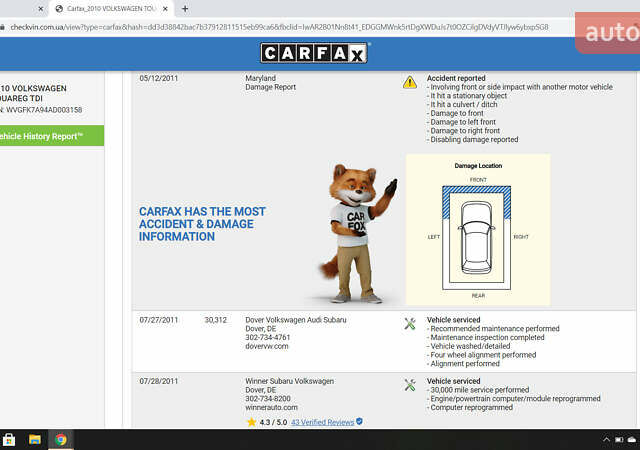Open the 43 Verified Reviews link
This screenshot has width=640, height=450.
(x=322, y=422)
